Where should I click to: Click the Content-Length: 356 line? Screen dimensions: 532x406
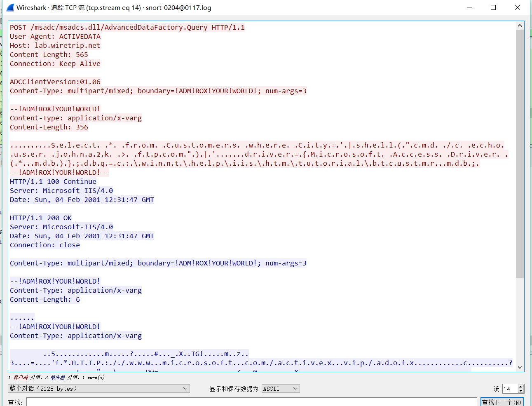click(x=49, y=127)
